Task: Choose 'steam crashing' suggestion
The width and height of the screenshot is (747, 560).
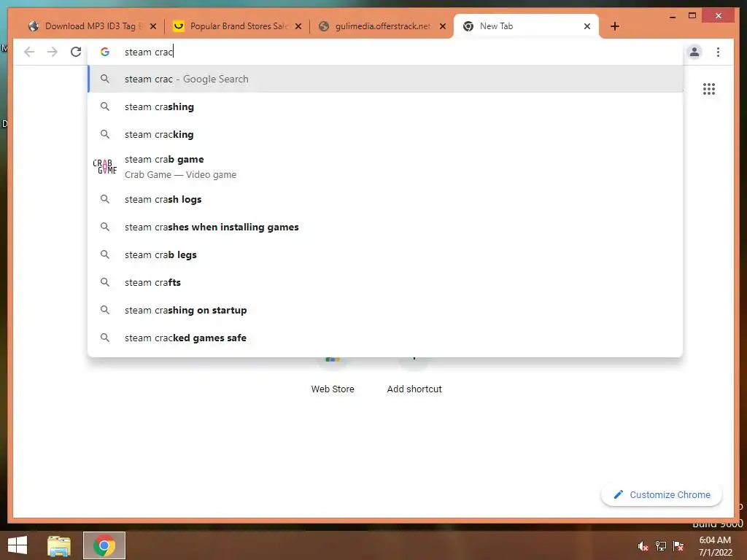Action: point(385,106)
